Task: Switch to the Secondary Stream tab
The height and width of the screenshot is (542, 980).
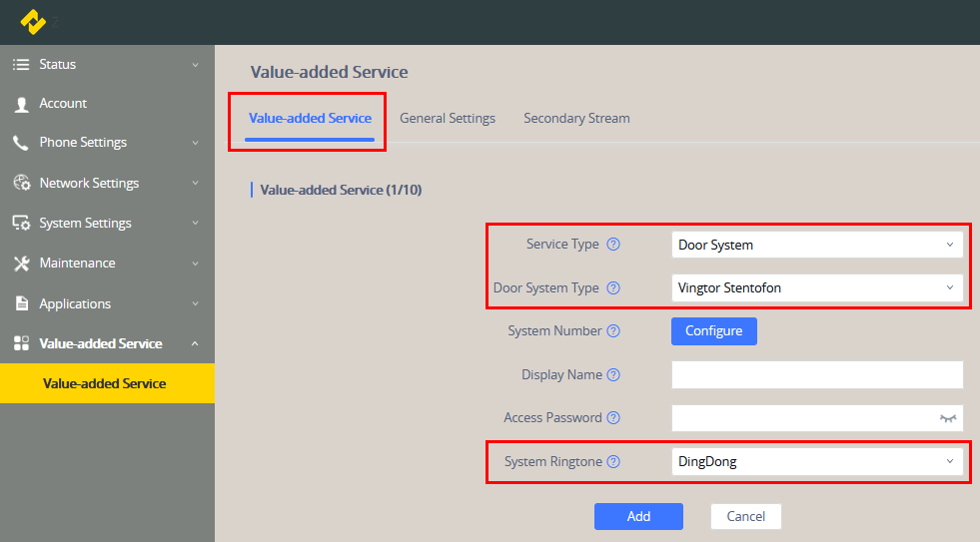Action: tap(576, 119)
